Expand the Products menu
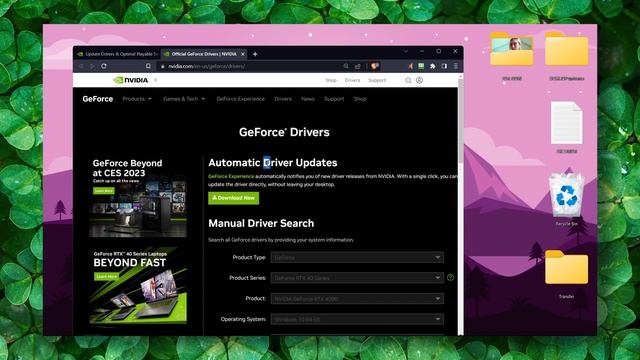Viewport: 640px width, 360px height. click(137, 99)
